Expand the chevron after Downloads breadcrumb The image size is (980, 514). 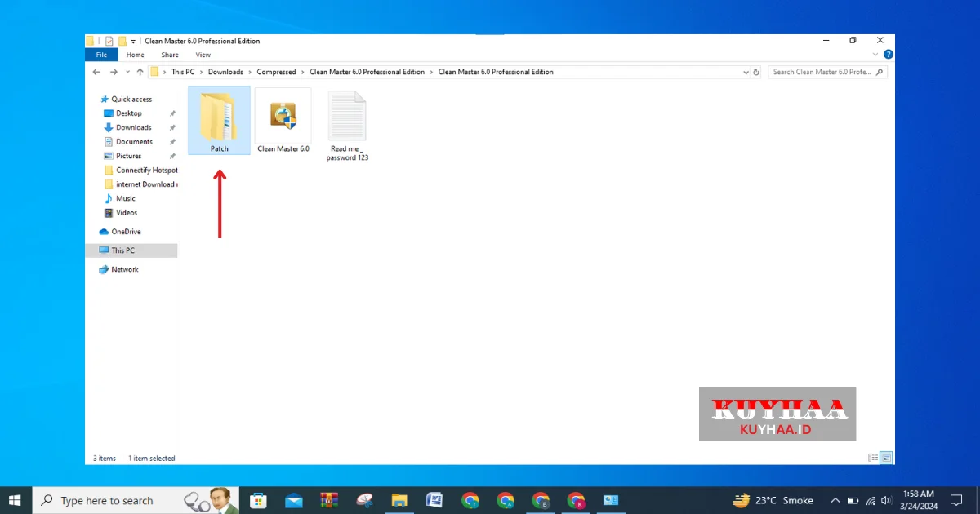(x=250, y=72)
